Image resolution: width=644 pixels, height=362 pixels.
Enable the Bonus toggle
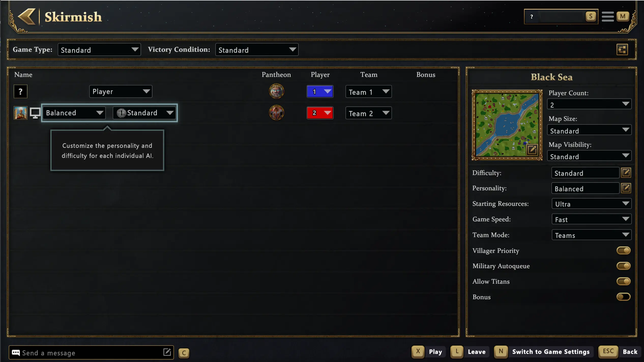(623, 297)
